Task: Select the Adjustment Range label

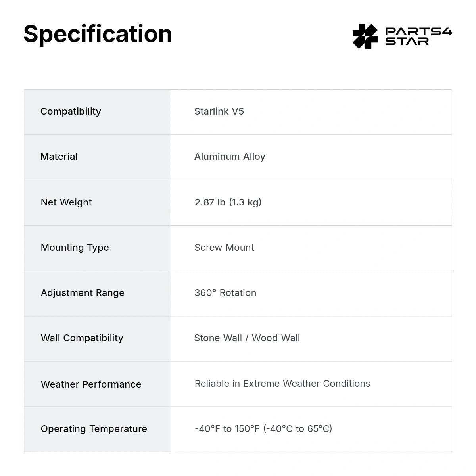Action: [x=83, y=293]
